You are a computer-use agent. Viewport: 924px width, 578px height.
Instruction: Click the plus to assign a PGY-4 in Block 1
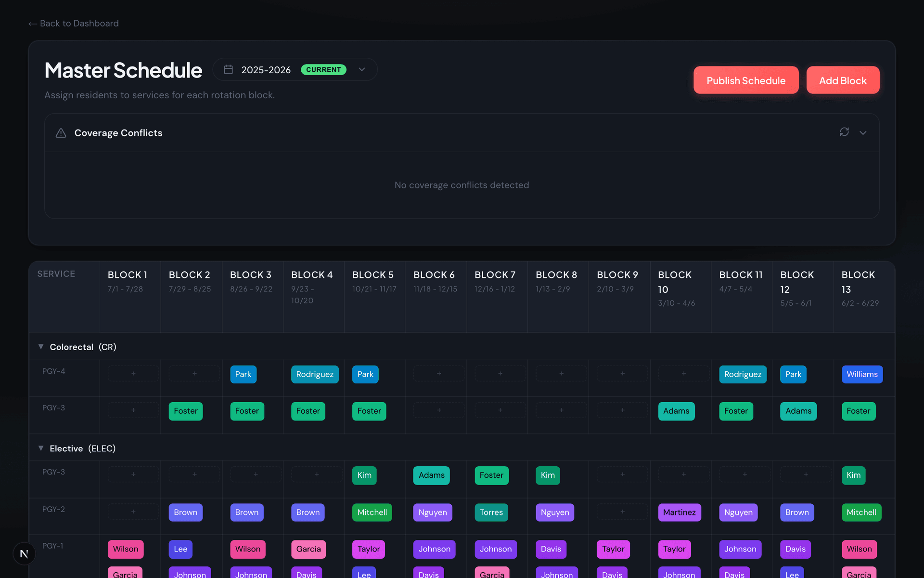[x=133, y=373]
